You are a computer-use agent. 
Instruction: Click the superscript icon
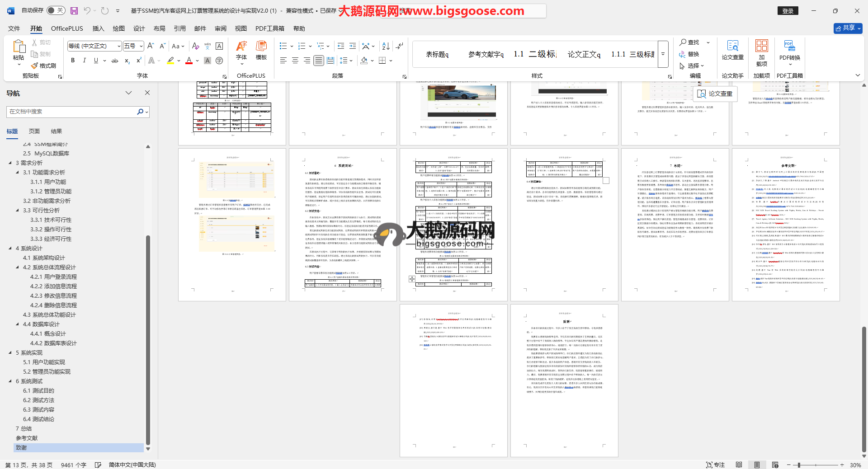pyautogui.click(x=139, y=61)
